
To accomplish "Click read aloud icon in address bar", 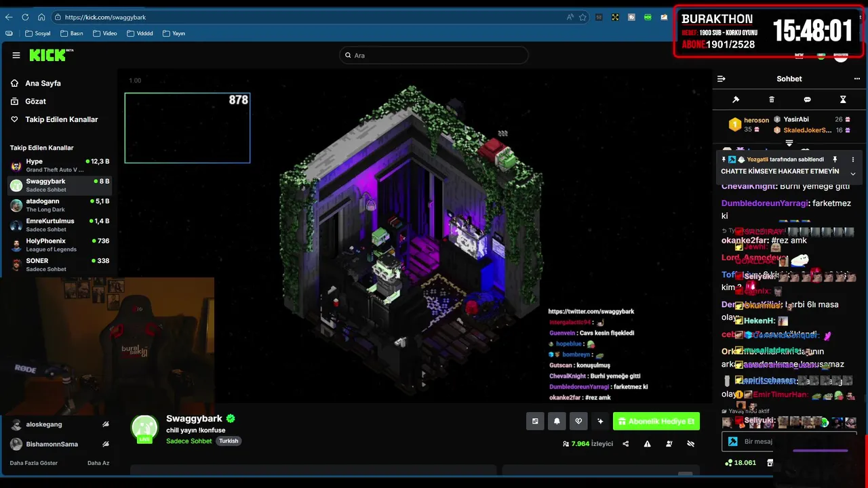I will [570, 17].
